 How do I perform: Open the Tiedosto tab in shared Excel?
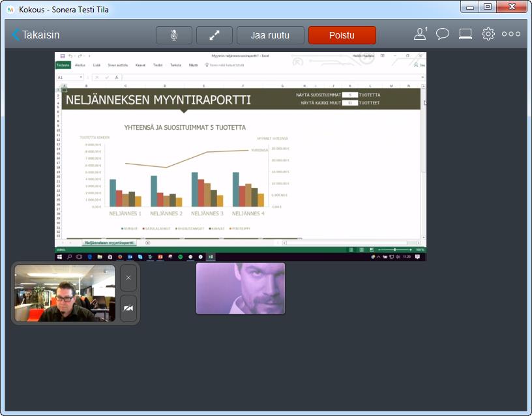click(x=63, y=65)
